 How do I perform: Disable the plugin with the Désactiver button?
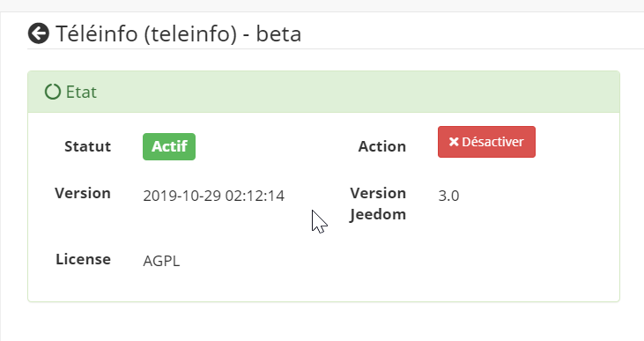486,142
